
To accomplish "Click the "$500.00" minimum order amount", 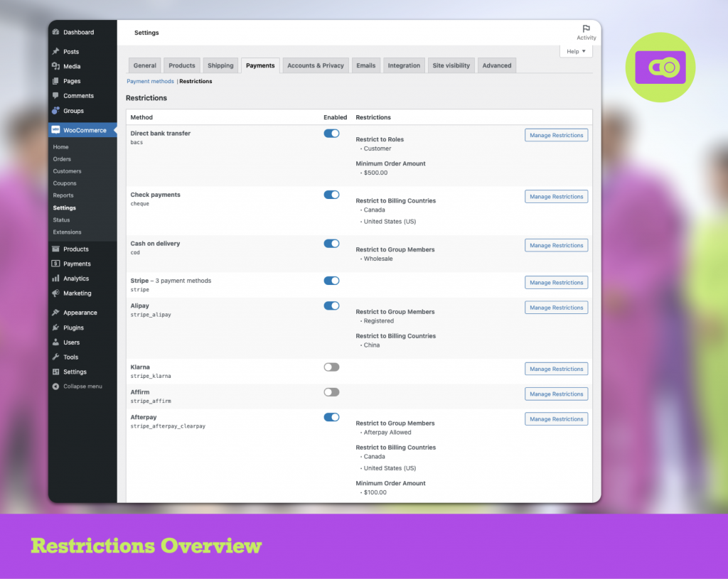I will click(375, 173).
